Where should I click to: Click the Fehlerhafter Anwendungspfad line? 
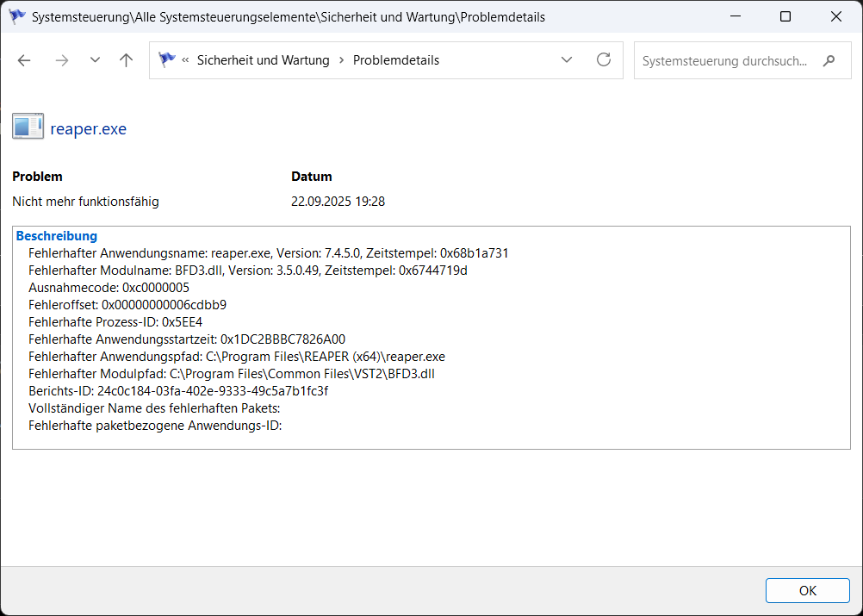tap(237, 357)
